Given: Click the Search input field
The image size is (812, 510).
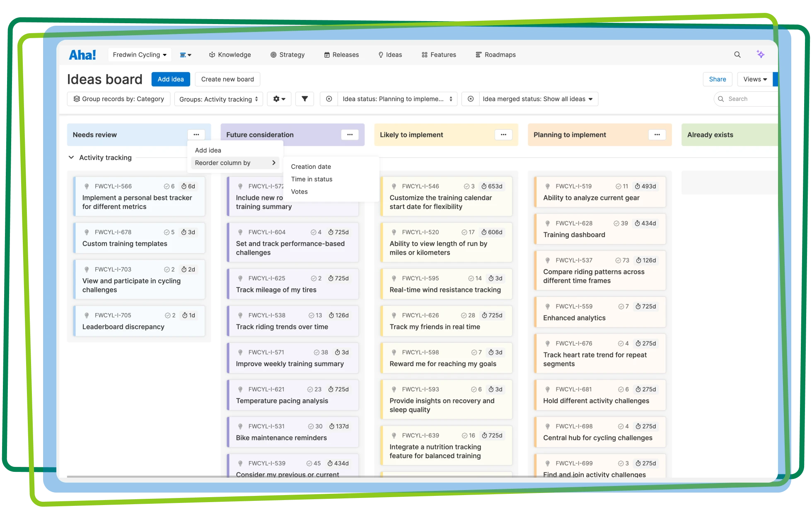Looking at the screenshot, I should (746, 99).
